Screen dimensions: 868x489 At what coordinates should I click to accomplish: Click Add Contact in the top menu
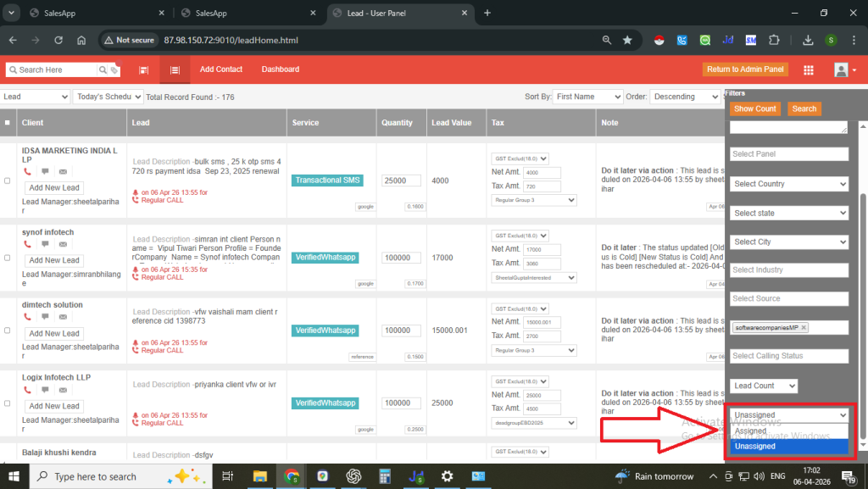[x=221, y=69]
